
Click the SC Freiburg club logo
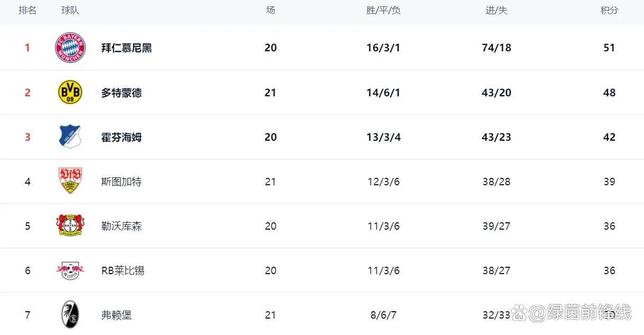coord(70,314)
